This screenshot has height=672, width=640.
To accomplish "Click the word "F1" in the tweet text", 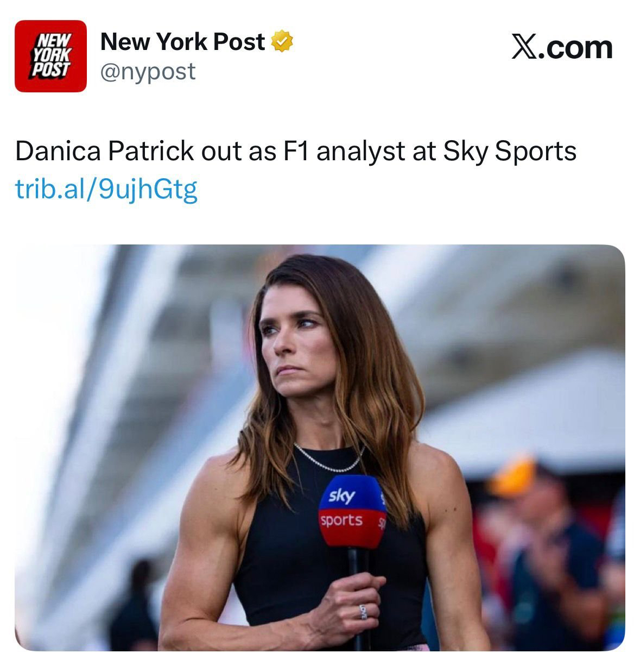I will 295,151.
